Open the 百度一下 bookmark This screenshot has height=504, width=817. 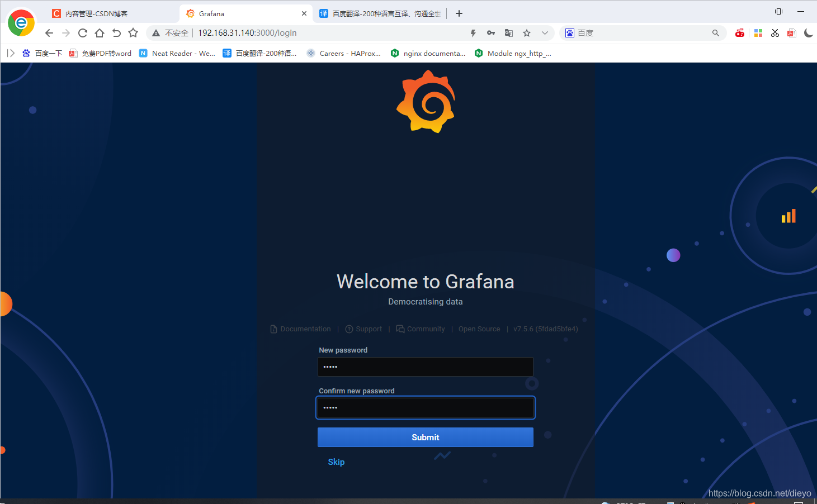click(x=42, y=53)
